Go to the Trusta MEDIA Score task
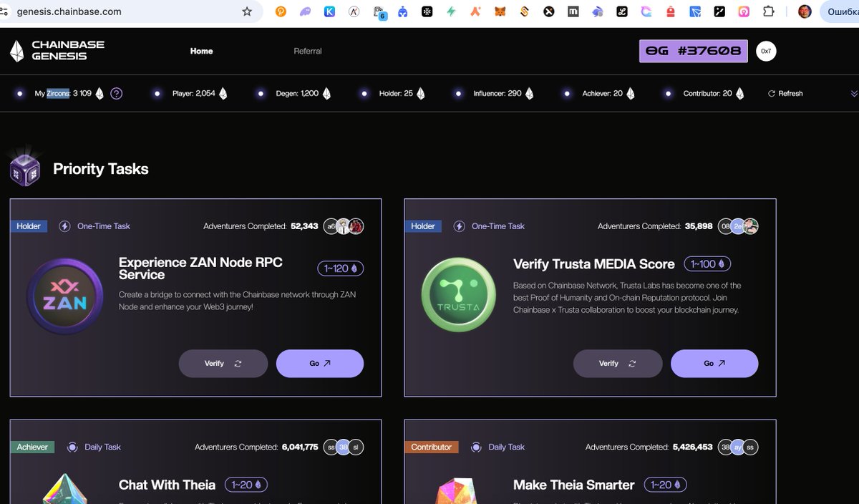This screenshot has height=504, width=859. (x=714, y=364)
